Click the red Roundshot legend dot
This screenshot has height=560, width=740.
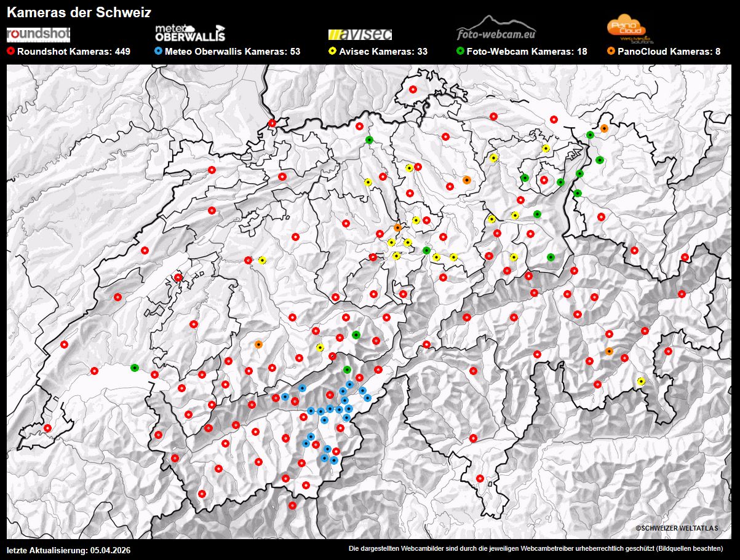[x=10, y=52]
